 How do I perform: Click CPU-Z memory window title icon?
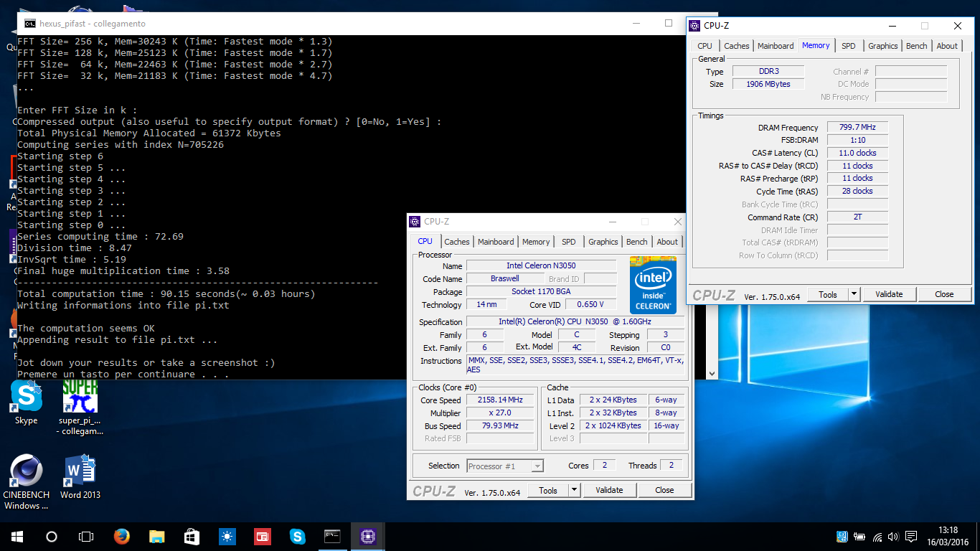pyautogui.click(x=694, y=26)
